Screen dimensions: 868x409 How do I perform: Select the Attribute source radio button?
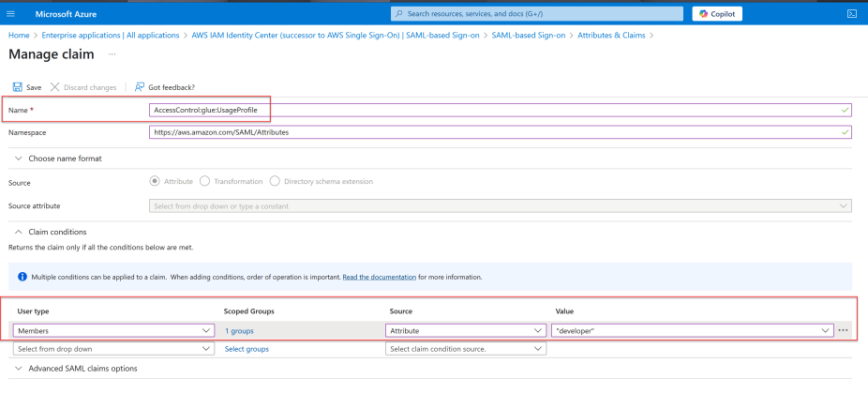tap(155, 181)
